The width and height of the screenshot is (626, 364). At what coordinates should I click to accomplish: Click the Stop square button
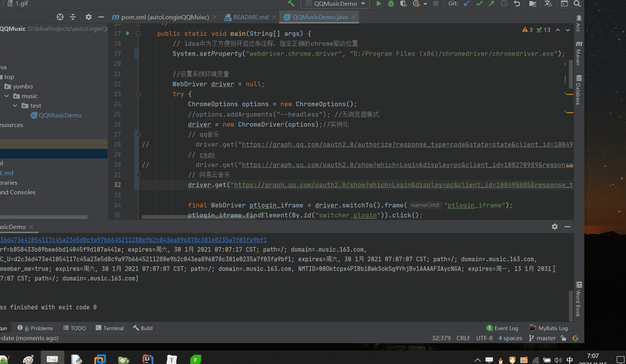coord(436,3)
